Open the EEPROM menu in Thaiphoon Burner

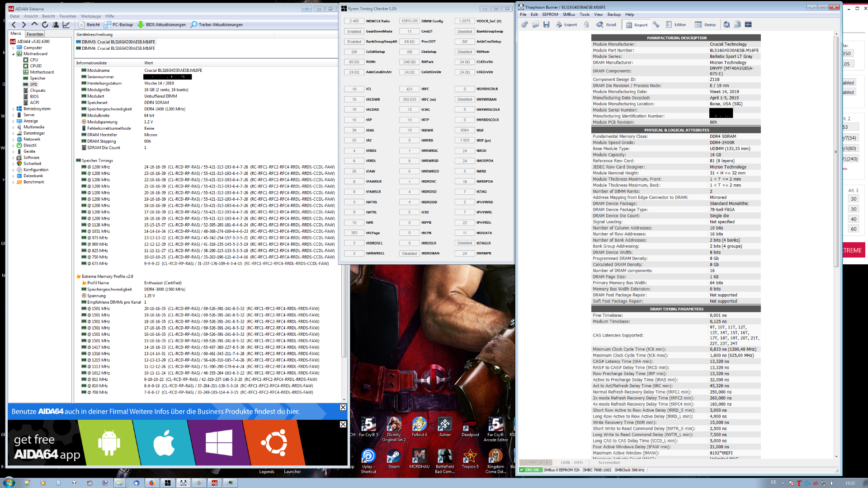tap(550, 14)
